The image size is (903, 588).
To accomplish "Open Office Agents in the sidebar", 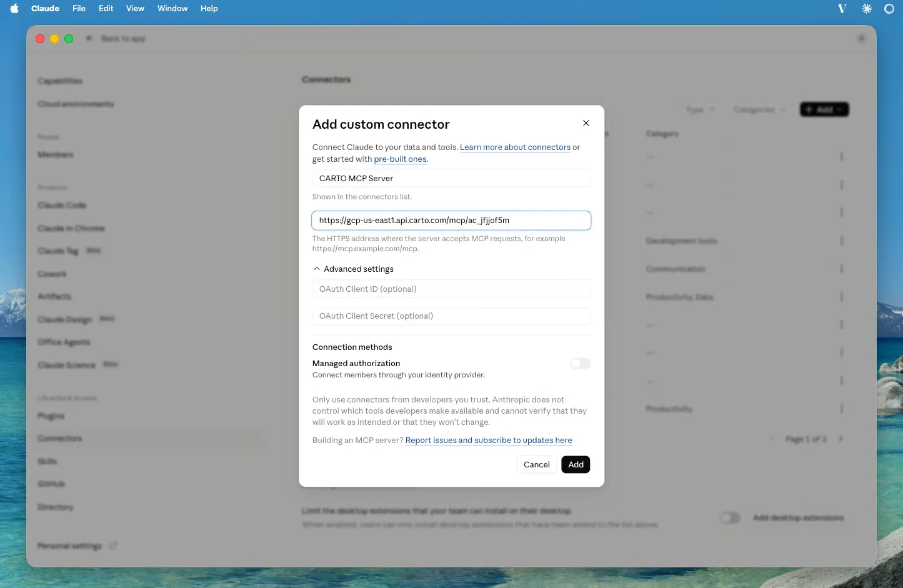I will pos(64,342).
